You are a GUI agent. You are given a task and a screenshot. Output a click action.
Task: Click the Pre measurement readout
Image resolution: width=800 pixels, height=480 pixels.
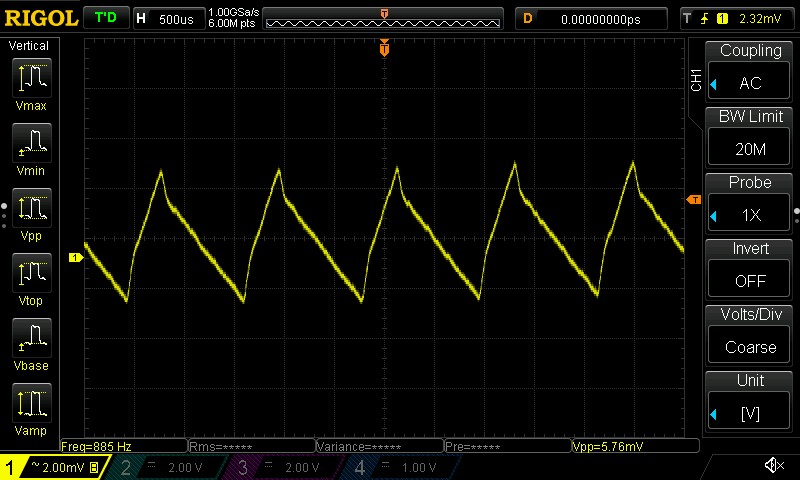coord(508,446)
